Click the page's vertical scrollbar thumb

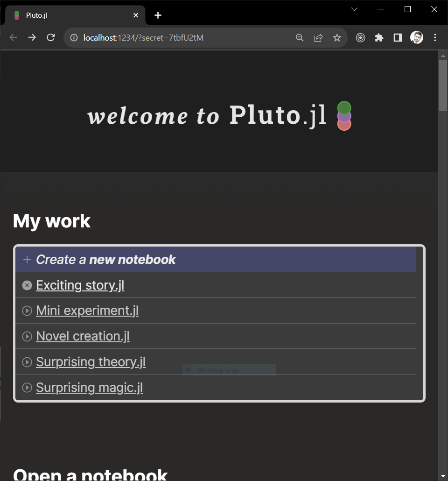tap(443, 85)
